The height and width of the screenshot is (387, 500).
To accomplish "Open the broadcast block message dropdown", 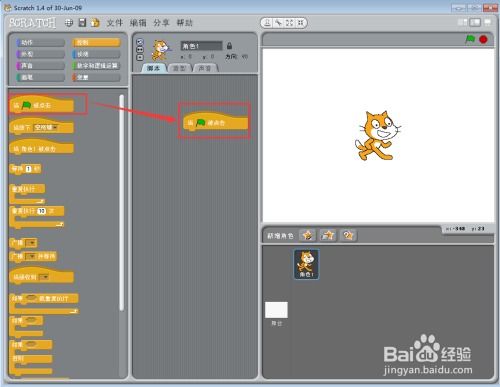I will (x=31, y=243).
